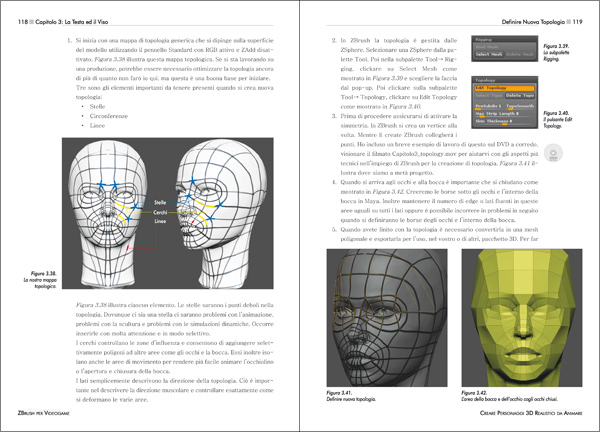Click the 'Figura 3.42.' caption text
The image size is (600, 432).
(474, 393)
